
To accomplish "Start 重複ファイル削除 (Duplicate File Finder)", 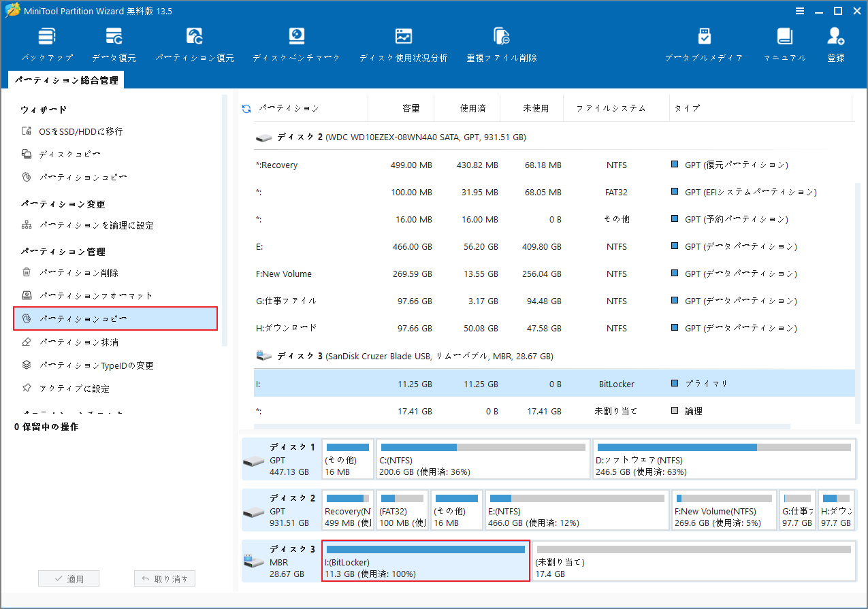I will [x=501, y=41].
